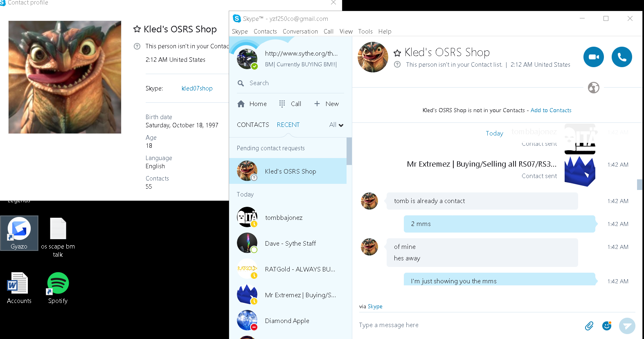
Task: Click the Add to Contacts link
Action: coord(551,111)
